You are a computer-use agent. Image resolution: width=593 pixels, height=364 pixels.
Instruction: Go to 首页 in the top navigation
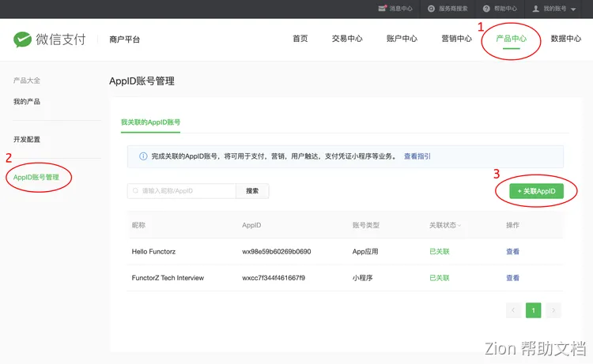click(300, 39)
